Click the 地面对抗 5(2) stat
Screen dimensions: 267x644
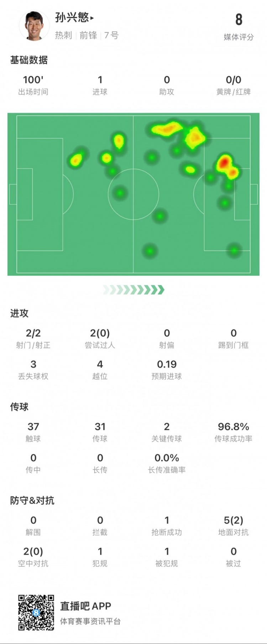point(233,525)
